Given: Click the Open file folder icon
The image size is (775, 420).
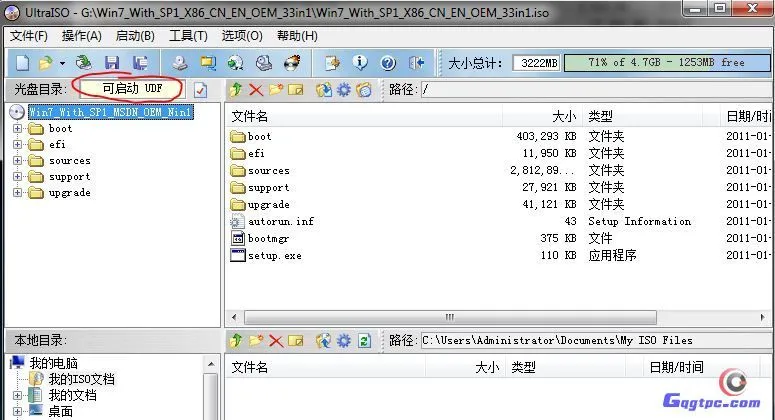Looking at the screenshot, I should [46, 63].
